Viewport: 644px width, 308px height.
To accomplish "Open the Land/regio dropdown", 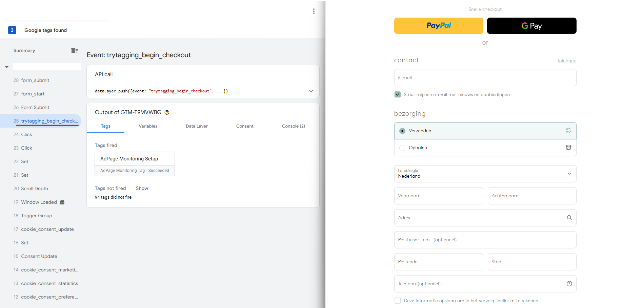I will (485, 174).
